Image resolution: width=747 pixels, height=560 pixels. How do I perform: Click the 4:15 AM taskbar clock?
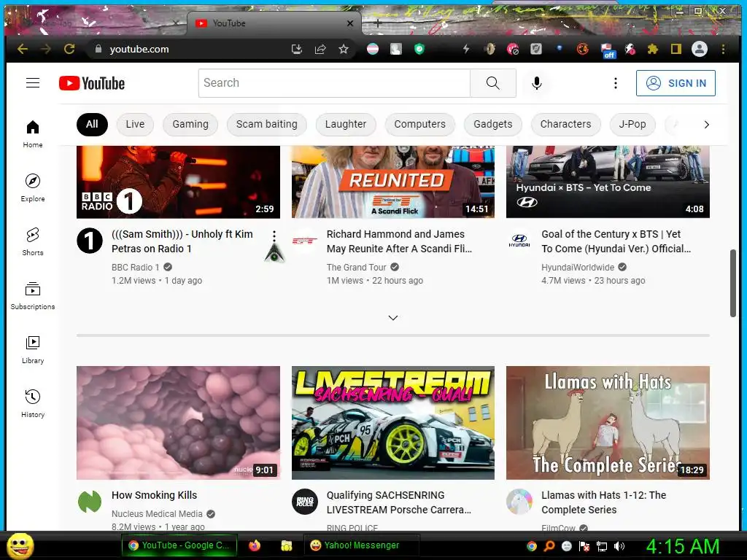[x=683, y=546]
